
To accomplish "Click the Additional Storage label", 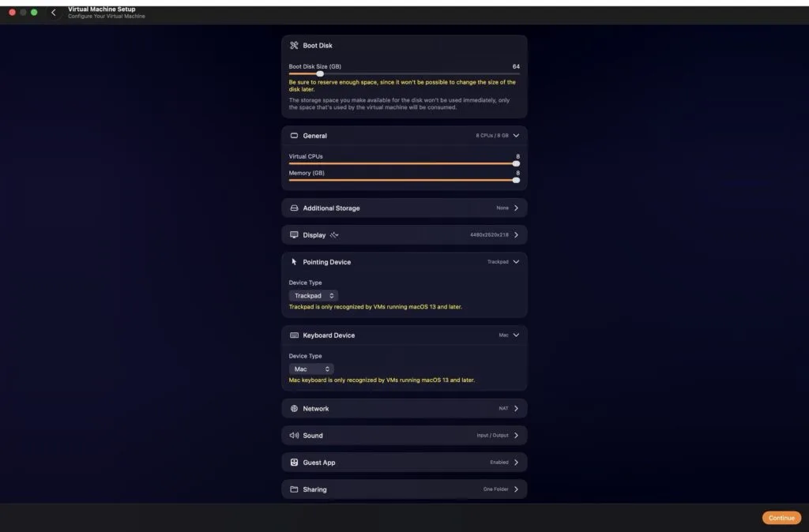I will (x=331, y=208).
